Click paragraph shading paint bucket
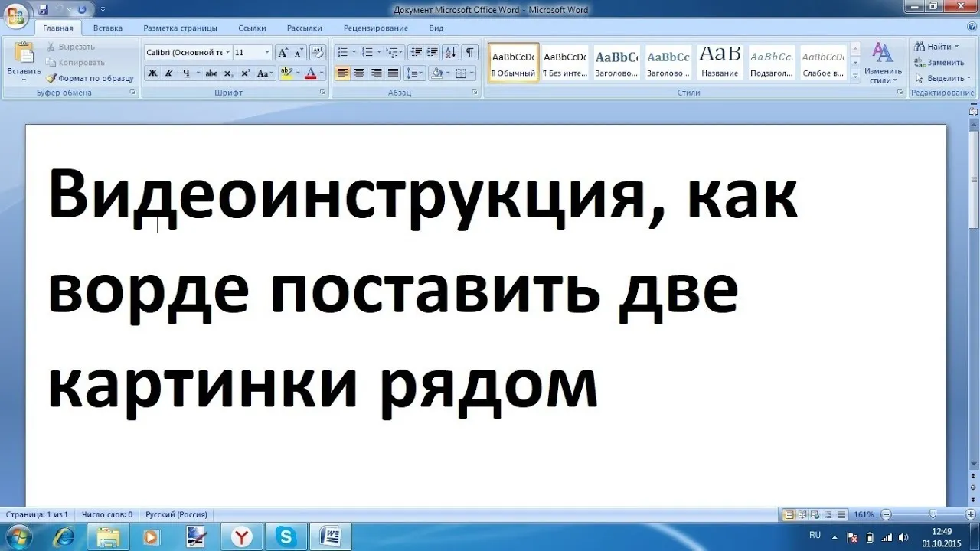 (x=436, y=73)
